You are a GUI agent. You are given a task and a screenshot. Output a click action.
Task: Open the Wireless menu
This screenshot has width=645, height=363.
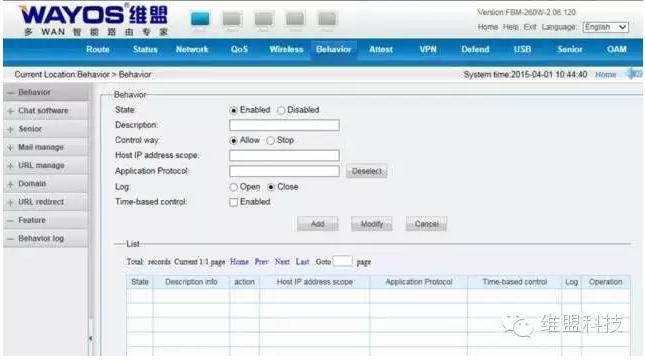(x=286, y=49)
